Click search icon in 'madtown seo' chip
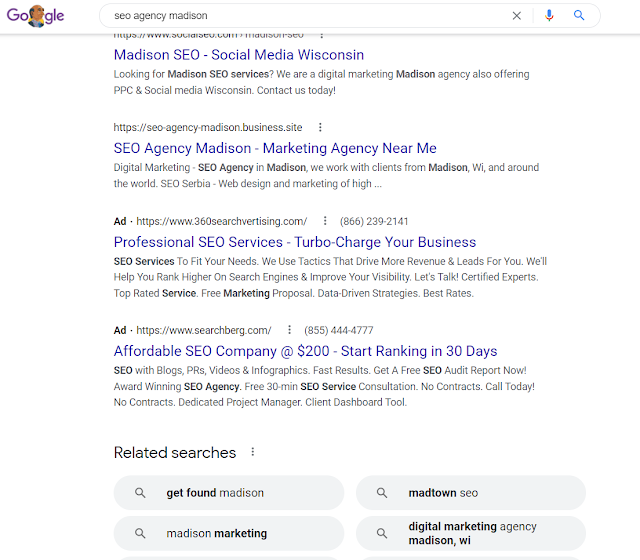640x560 pixels. coord(382,493)
